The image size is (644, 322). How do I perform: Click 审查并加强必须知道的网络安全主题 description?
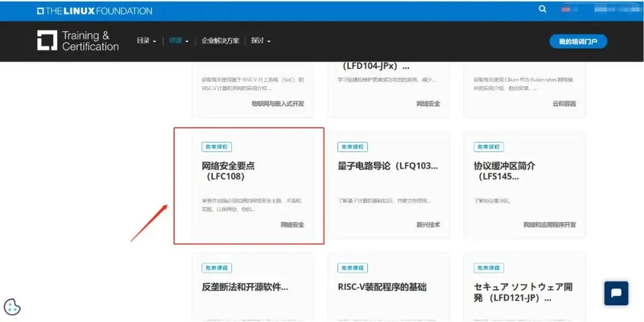tap(252, 205)
